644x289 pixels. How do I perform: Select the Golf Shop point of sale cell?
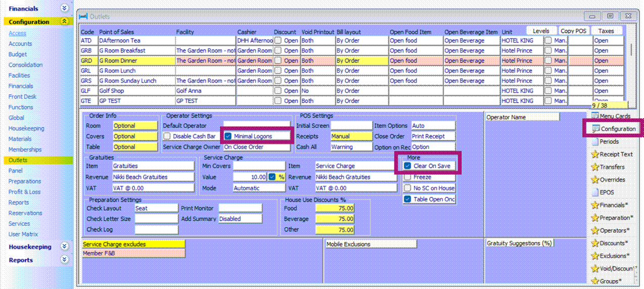tap(136, 91)
